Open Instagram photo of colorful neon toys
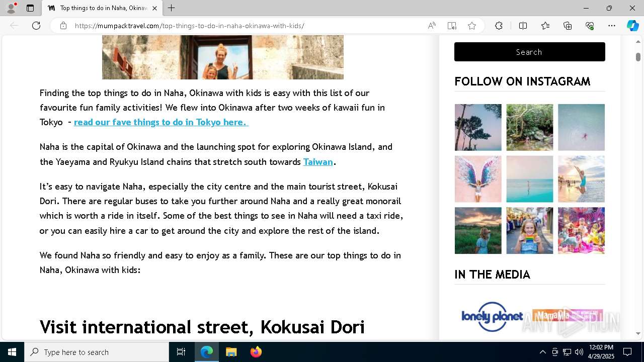Image resolution: width=644 pixels, height=362 pixels. coord(581,230)
